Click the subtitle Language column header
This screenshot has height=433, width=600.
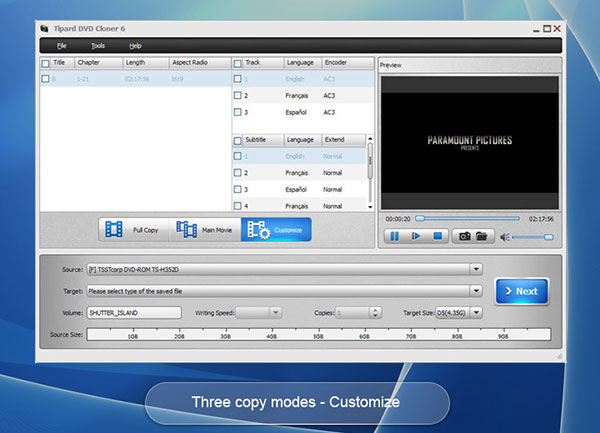(x=302, y=140)
